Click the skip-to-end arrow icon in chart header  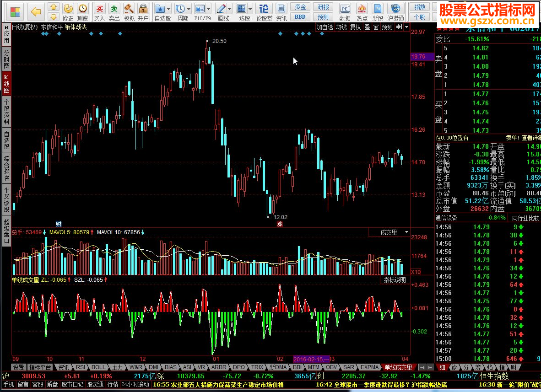point(399,27)
